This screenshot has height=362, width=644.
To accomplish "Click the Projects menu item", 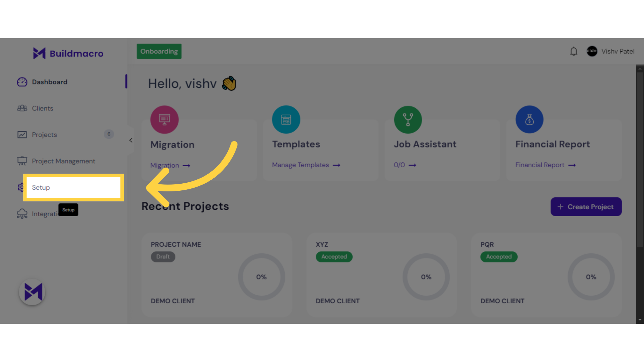I will (44, 134).
